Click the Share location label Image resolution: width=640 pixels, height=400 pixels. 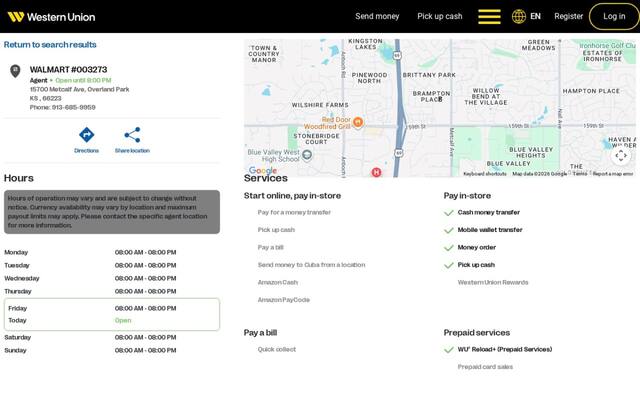tap(132, 151)
